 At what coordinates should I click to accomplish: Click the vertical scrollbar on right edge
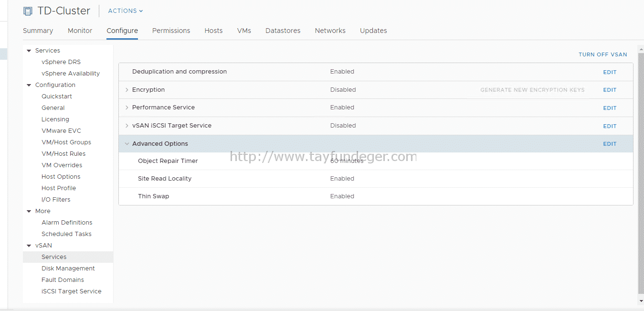pyautogui.click(x=641, y=174)
